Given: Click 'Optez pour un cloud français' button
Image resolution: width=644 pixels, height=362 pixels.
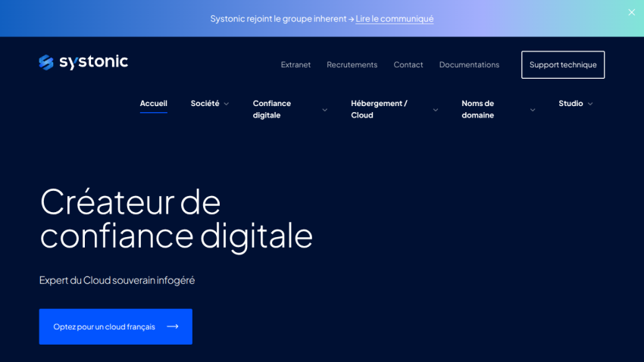Looking at the screenshot, I should click(115, 326).
